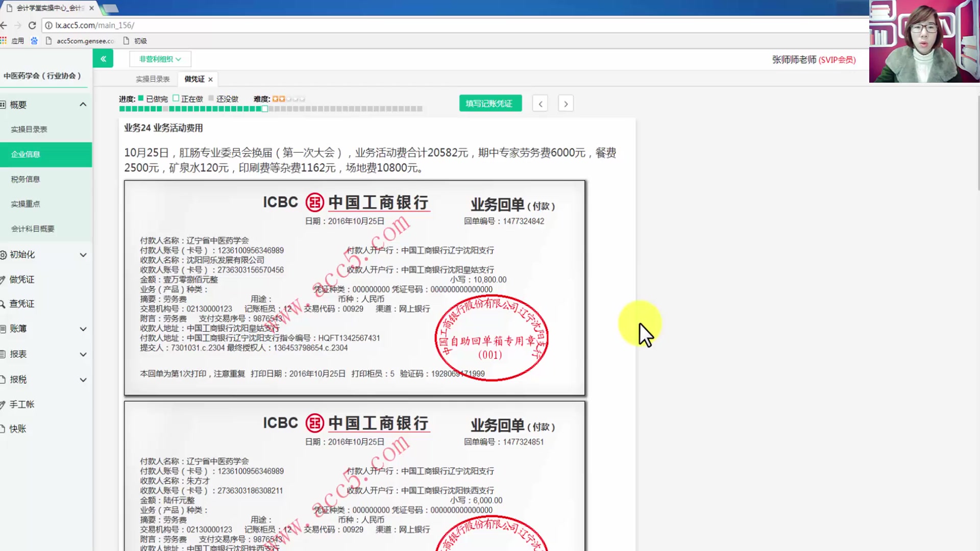Click the current progress bar segment
980x551 pixels.
[x=265, y=109]
